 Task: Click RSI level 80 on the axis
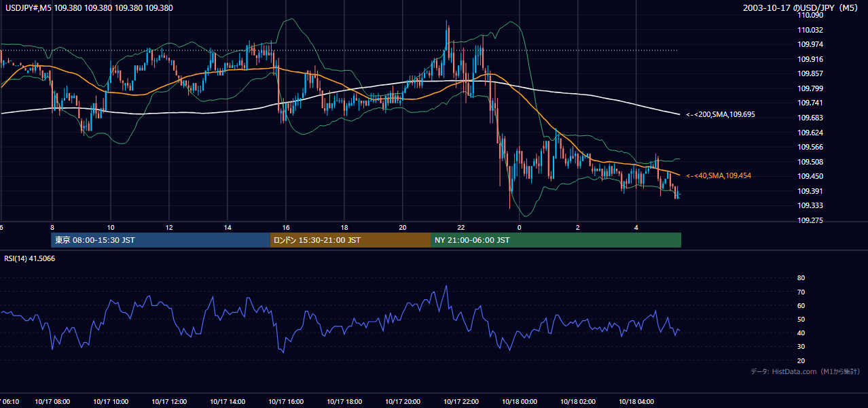pos(801,278)
